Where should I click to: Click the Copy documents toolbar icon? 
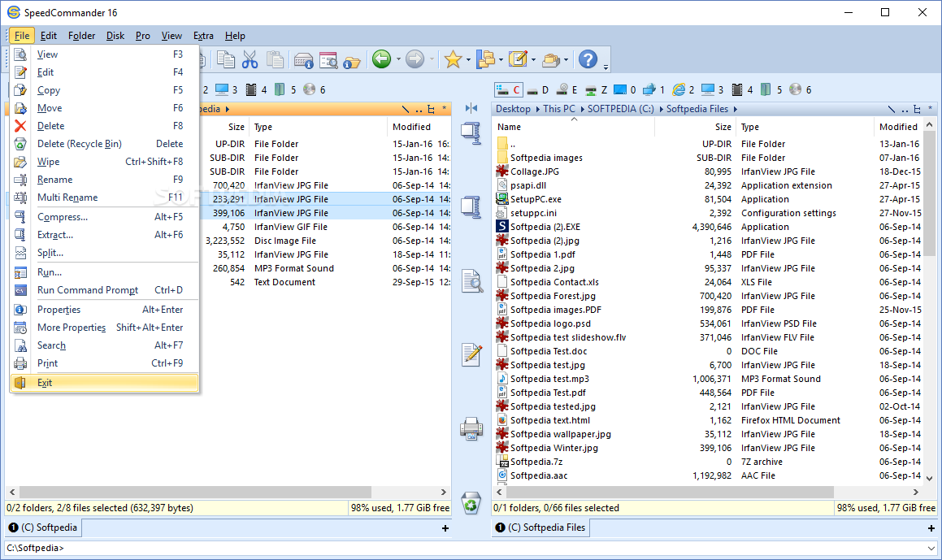click(x=226, y=59)
